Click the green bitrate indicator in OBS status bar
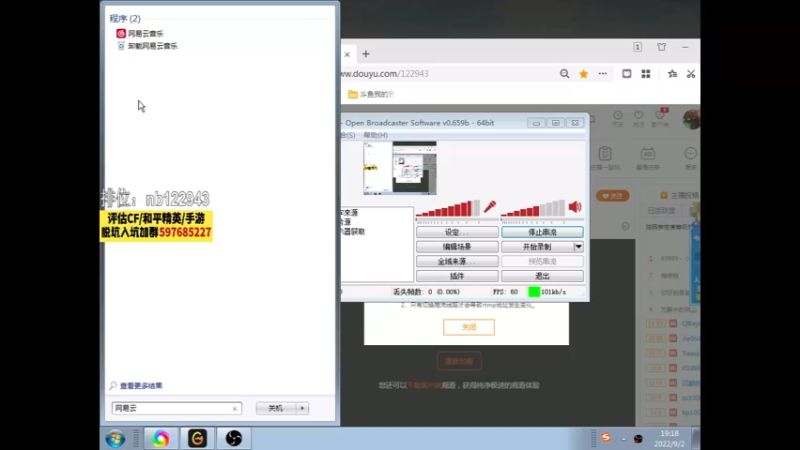The image size is (800, 450). 534,292
